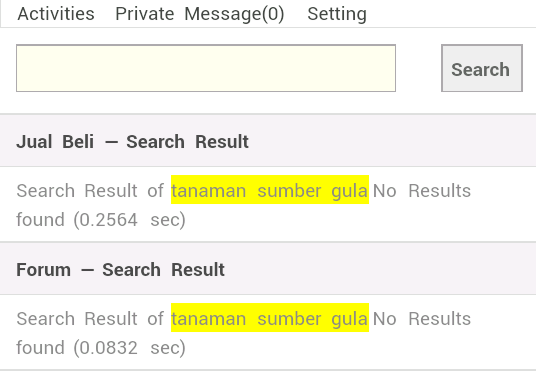Click highlighted 'tanaman sumber gula' under Forum
Image resolution: width=536 pixels, height=371 pixels.
click(x=270, y=318)
